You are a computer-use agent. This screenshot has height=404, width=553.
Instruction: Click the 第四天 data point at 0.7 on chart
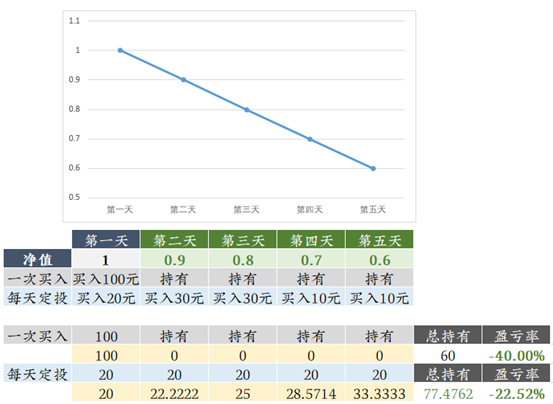310,139
